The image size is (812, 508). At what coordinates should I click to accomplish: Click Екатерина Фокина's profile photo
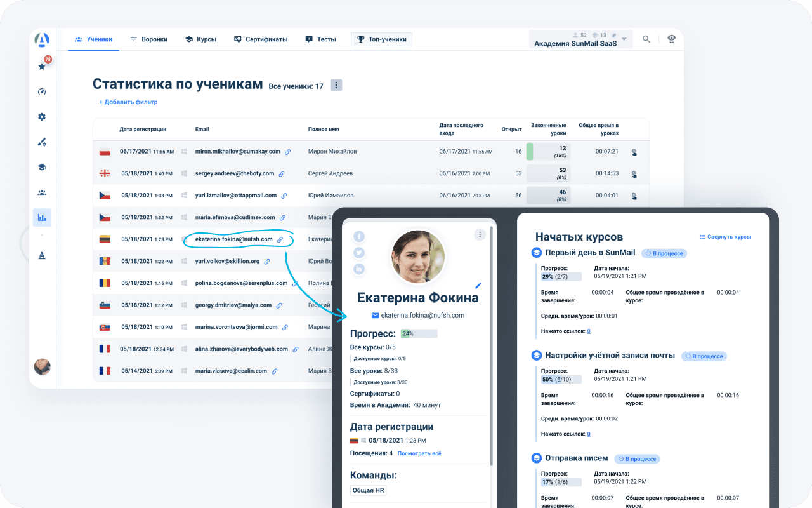pos(418,256)
